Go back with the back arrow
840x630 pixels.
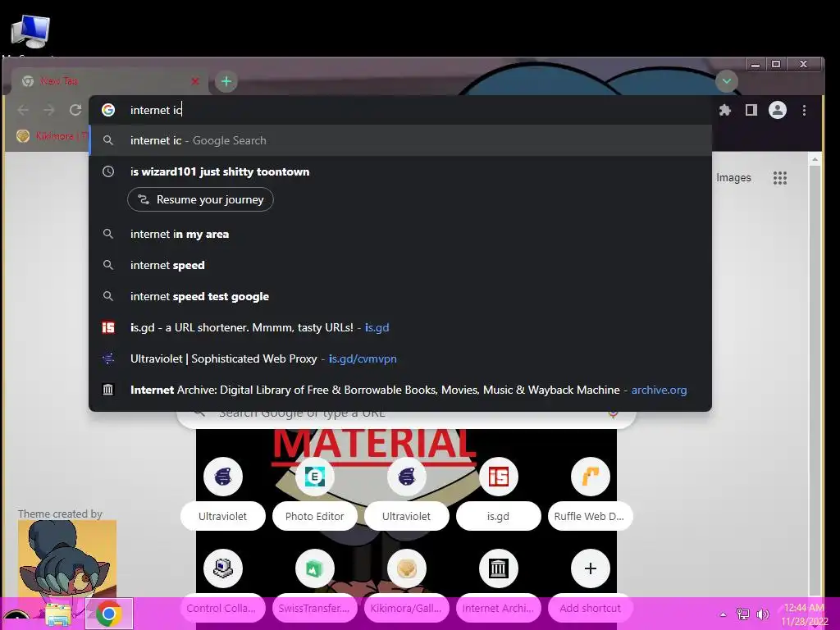tap(23, 110)
